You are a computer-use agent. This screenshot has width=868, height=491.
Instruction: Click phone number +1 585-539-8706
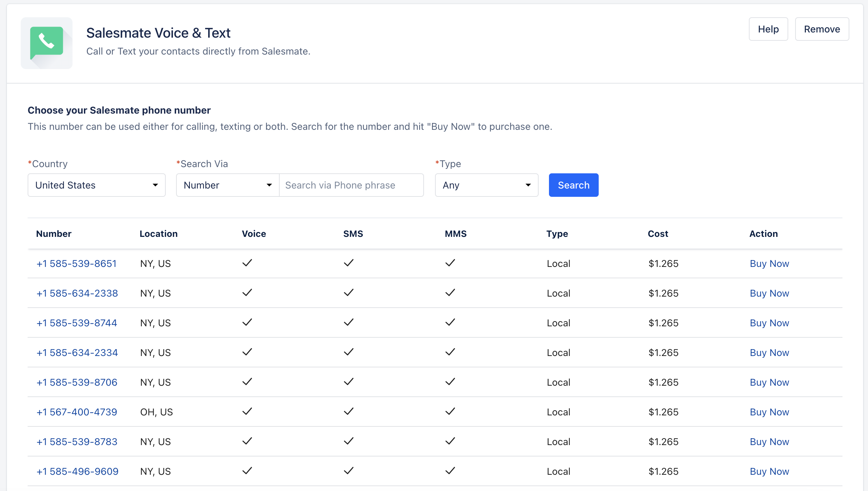77,382
